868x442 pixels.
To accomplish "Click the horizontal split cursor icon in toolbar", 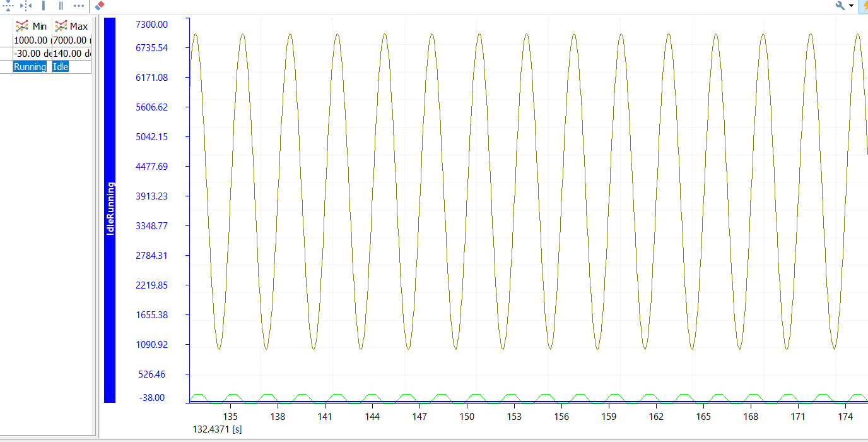I will pos(8,5).
